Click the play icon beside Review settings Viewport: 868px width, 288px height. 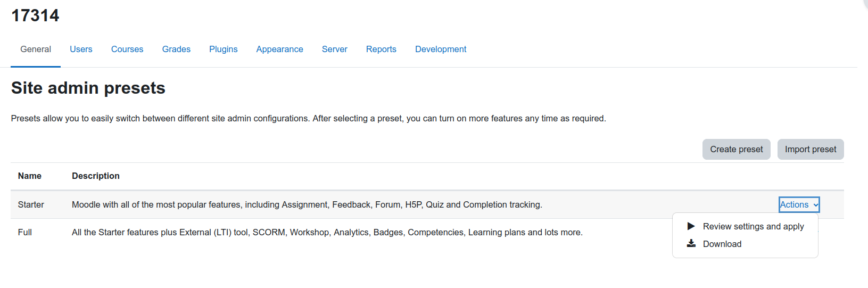(691, 226)
